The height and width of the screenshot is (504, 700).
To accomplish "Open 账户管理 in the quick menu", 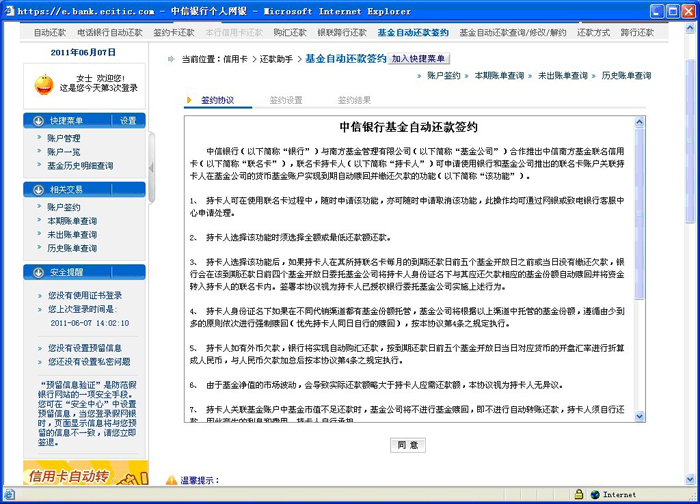I will pyautogui.click(x=64, y=138).
